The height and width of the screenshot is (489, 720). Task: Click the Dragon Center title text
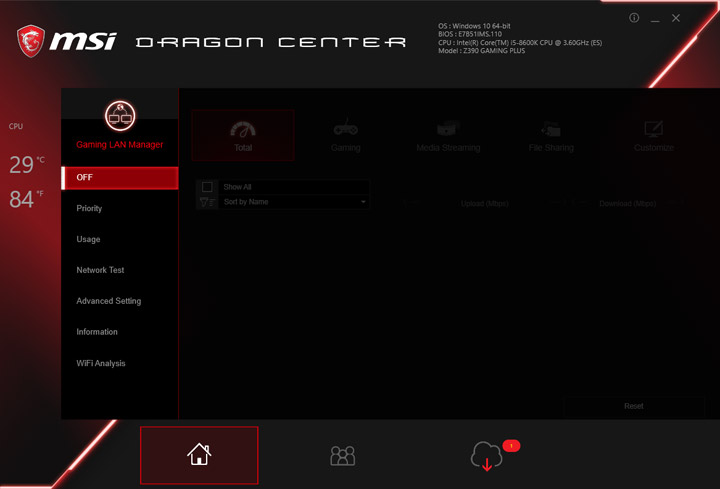pos(271,42)
